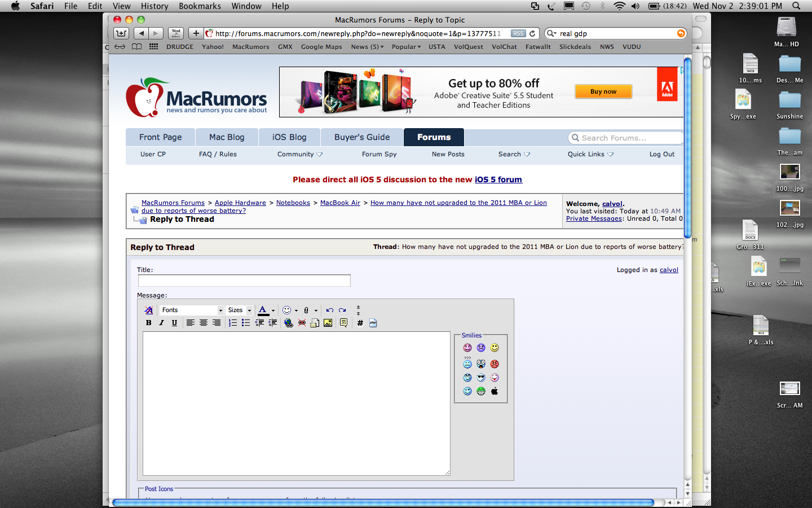Image resolution: width=812 pixels, height=508 pixels.
Task: Click the paperclip attachment icon
Action: click(x=306, y=310)
